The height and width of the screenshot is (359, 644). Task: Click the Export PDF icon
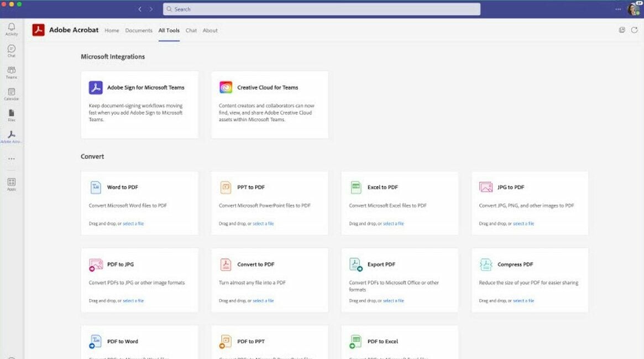[x=355, y=264]
